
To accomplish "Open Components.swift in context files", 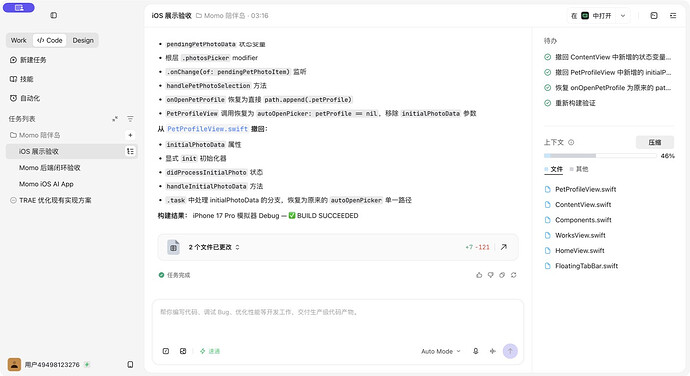I will click(583, 220).
